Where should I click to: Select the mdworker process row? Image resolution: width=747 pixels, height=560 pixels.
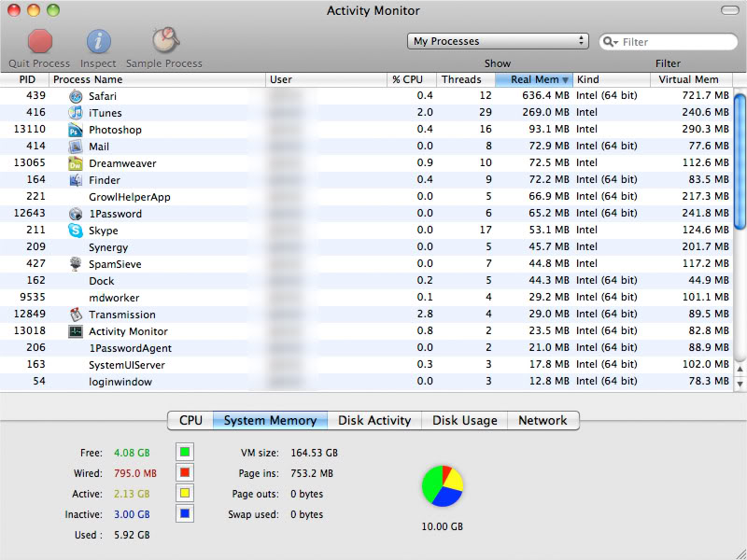[366, 298]
